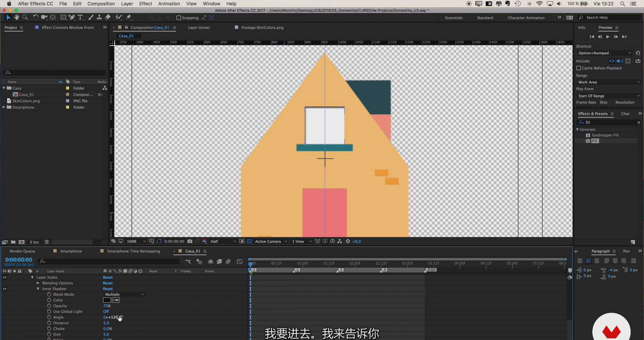Screen dimensions: 644x340
Task: Switch to the Standard workspace
Action: tap(485, 18)
